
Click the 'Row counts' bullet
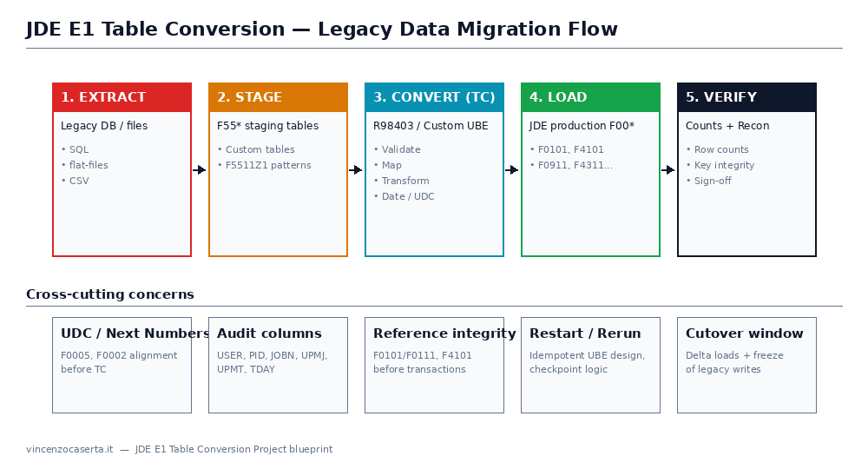tap(717, 149)
